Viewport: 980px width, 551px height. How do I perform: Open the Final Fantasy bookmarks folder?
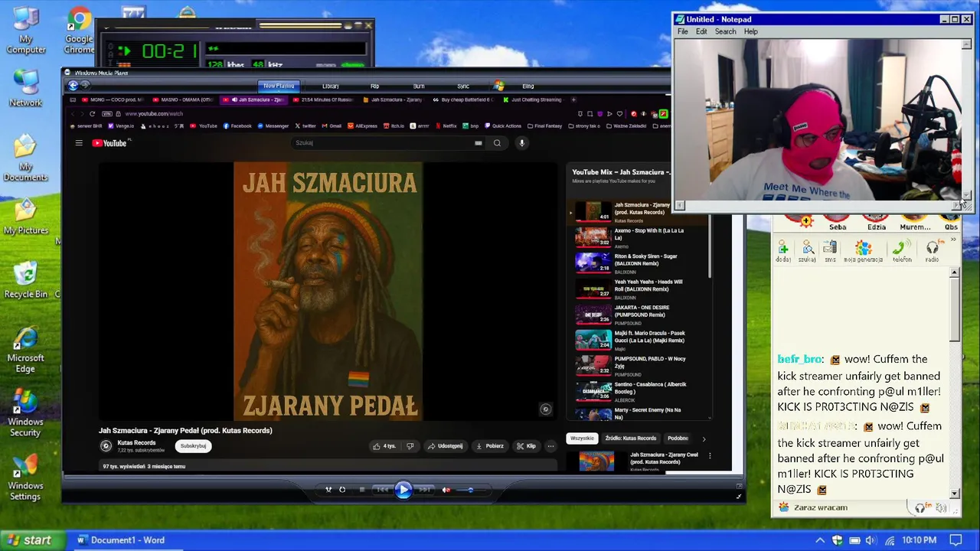pos(544,126)
